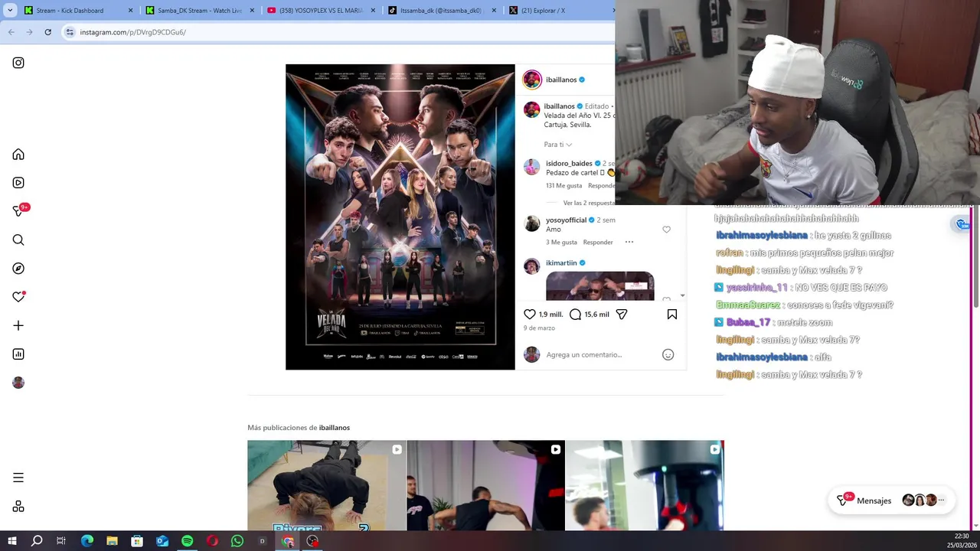Click the '15,6 mil' comments count
This screenshot has height=551, width=980.
coord(596,315)
